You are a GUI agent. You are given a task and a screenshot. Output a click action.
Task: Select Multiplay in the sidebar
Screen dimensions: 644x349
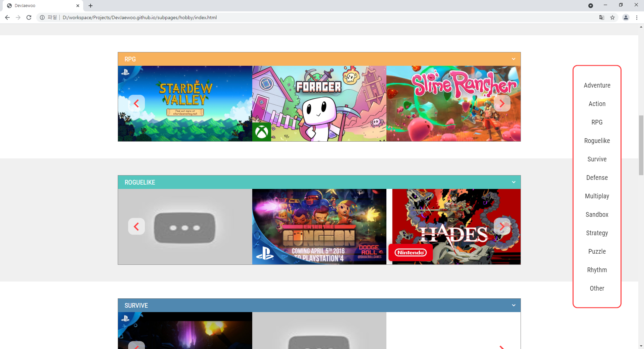point(597,196)
